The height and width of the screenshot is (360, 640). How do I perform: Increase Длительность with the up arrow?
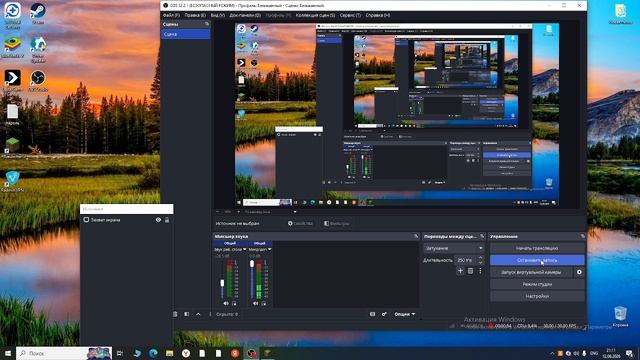pos(480,258)
